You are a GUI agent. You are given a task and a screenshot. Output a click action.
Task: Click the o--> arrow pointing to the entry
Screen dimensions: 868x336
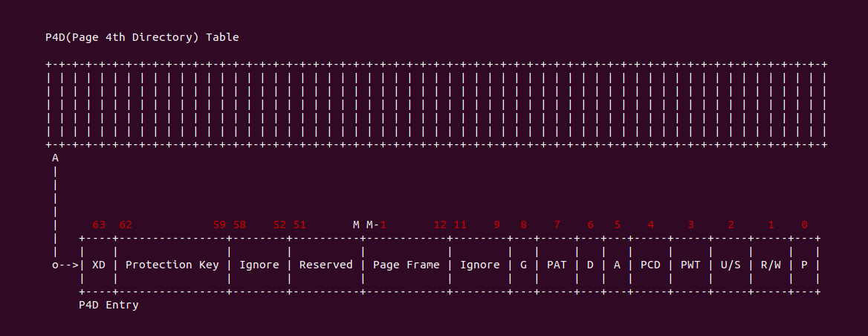click(x=65, y=265)
